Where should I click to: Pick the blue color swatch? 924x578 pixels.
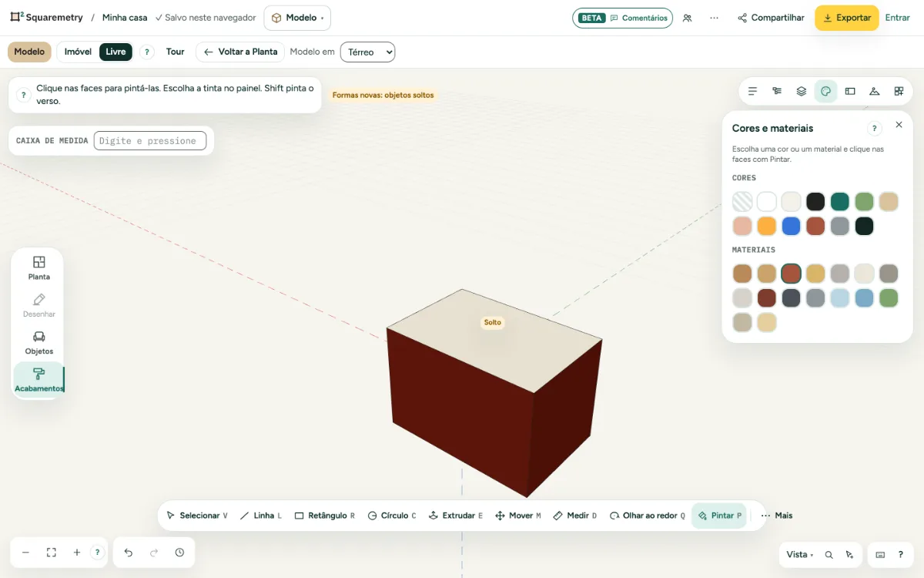pyautogui.click(x=791, y=226)
